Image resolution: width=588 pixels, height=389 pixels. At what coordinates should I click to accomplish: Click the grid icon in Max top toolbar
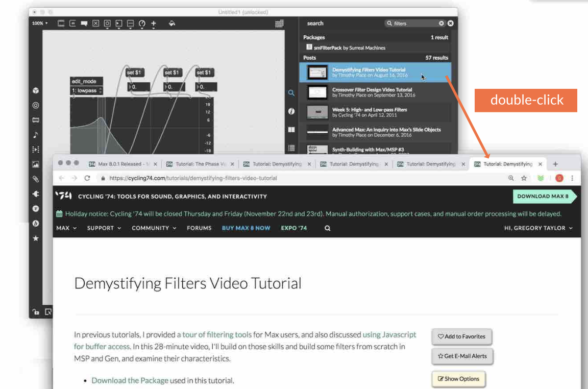pos(279,23)
